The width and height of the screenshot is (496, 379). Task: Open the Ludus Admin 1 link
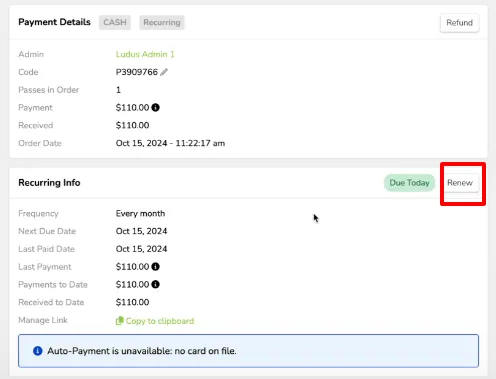coord(145,54)
